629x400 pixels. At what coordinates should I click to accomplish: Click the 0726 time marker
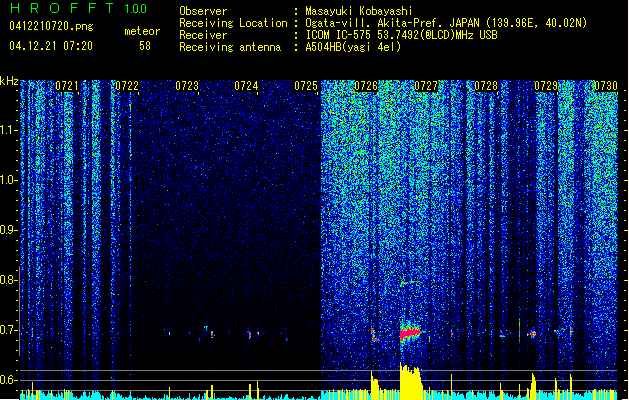coord(366,86)
